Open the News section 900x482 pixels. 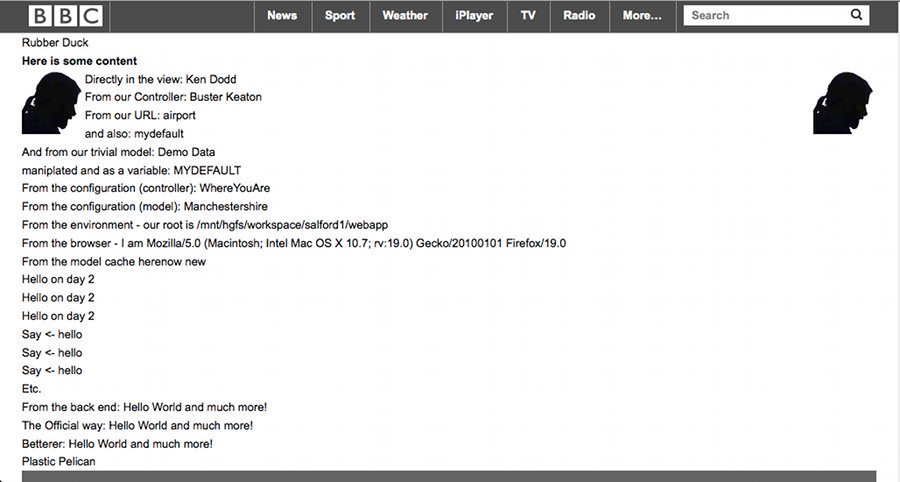[x=282, y=15]
